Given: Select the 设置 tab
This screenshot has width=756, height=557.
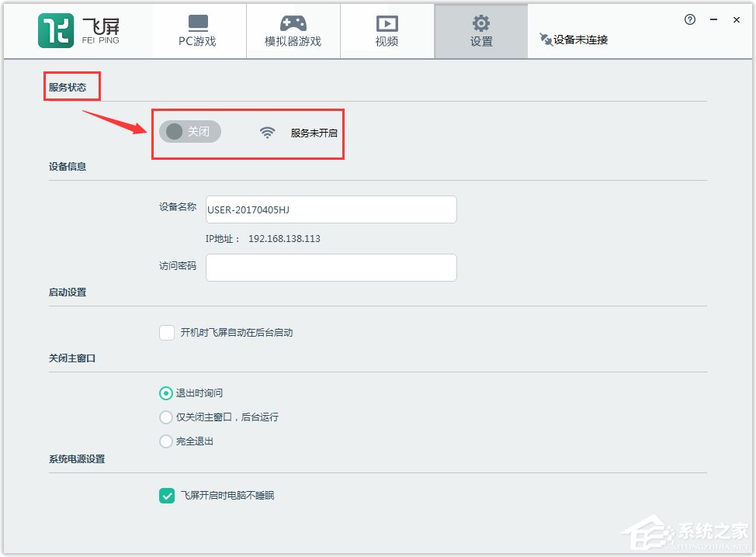Looking at the screenshot, I should (481, 31).
